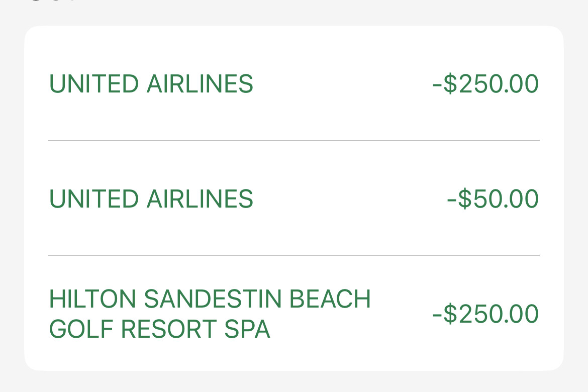This screenshot has width=588, height=392.
Task: Tap the -$250.00 amount beside United Airlines
Action: [485, 84]
